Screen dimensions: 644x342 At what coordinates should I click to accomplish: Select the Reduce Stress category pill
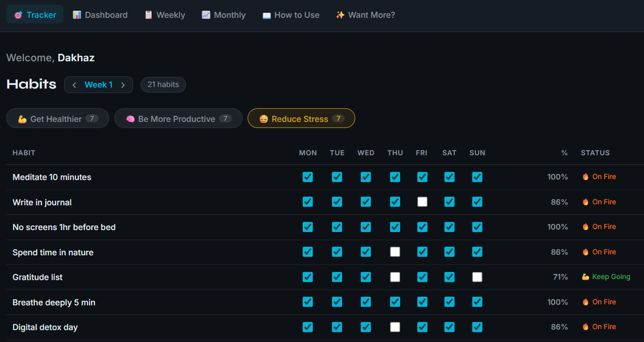coord(301,118)
